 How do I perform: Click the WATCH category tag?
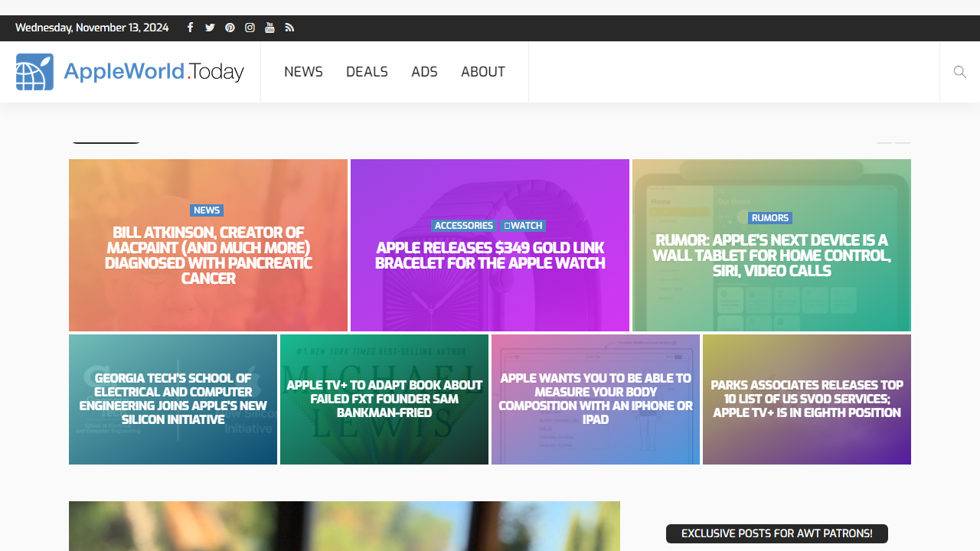[x=523, y=226]
